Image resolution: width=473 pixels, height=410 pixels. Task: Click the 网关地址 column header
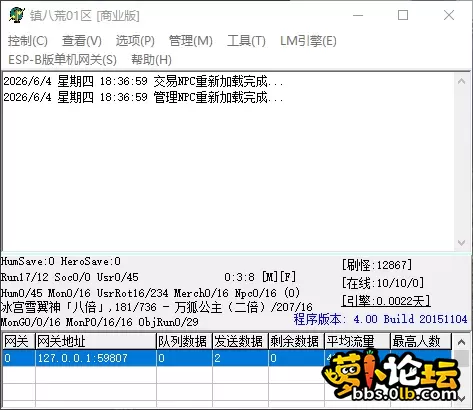96,341
